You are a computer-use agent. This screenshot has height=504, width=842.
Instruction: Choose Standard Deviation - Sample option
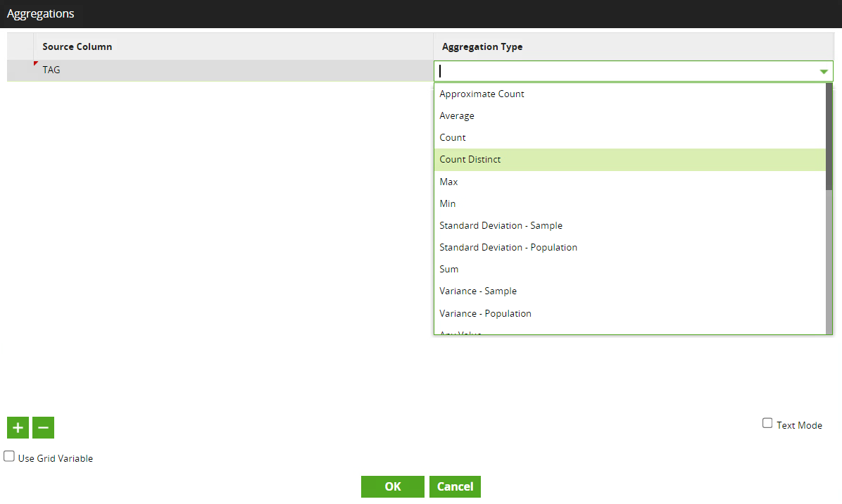[x=501, y=225]
